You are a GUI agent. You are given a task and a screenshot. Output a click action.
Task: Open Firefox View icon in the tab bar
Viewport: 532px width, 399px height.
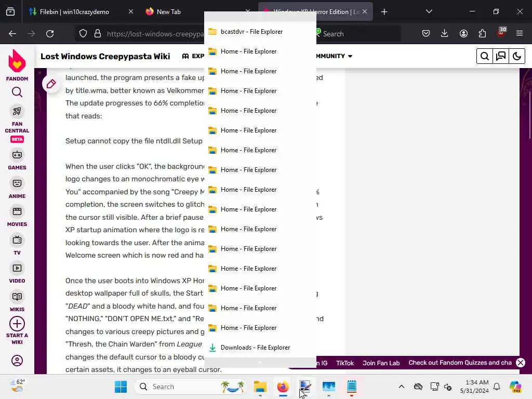pyautogui.click(x=10, y=12)
